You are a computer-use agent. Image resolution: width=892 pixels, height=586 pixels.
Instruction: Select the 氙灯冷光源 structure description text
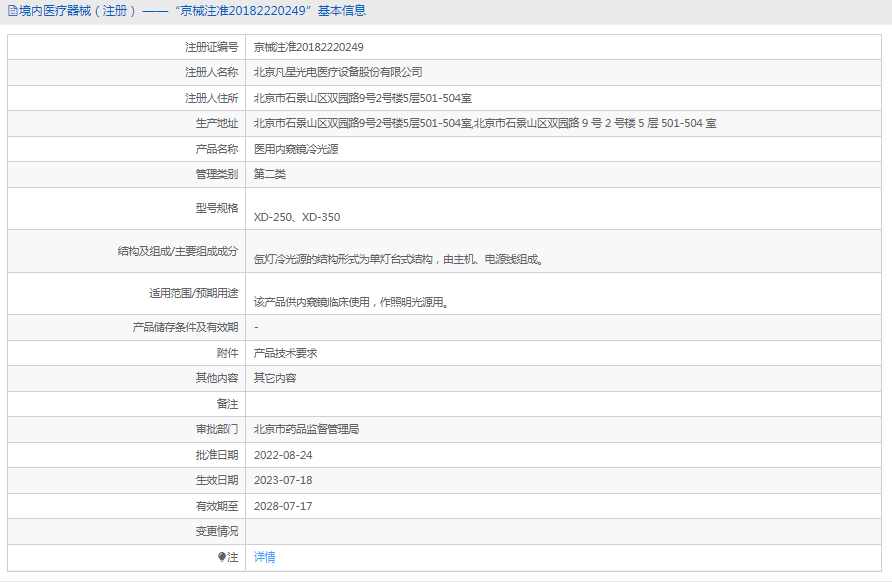click(399, 259)
